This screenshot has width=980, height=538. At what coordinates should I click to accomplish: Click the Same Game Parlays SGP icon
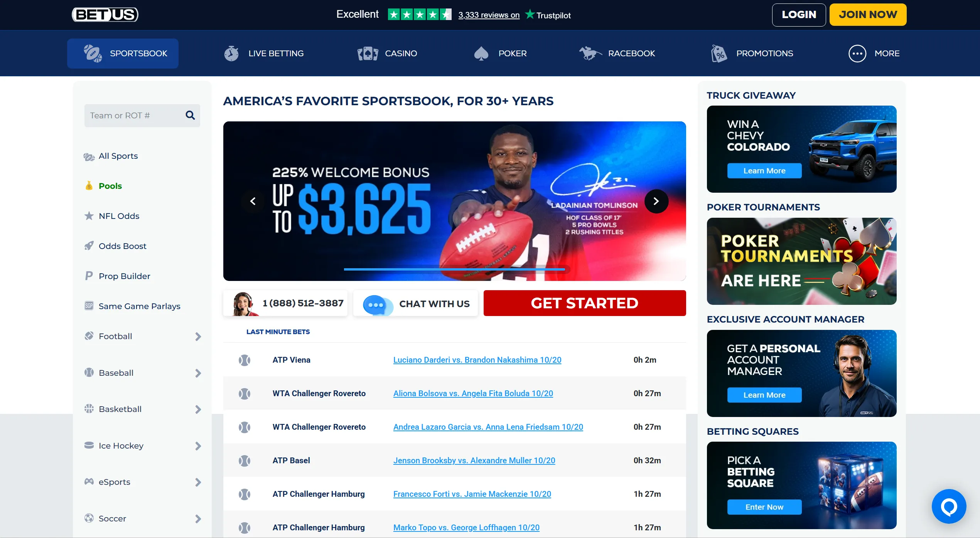pyautogui.click(x=89, y=306)
